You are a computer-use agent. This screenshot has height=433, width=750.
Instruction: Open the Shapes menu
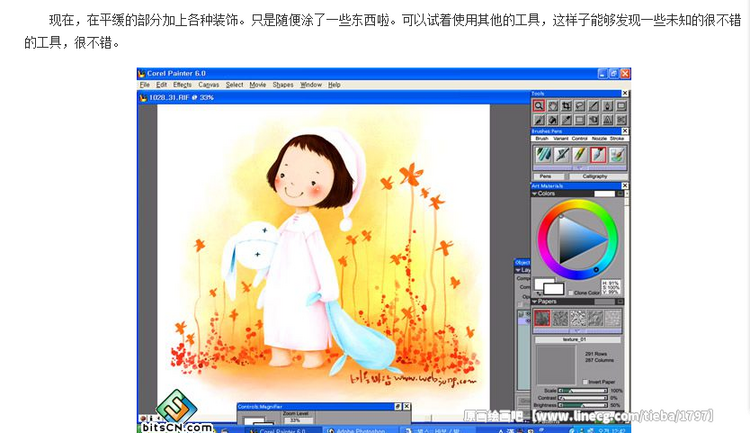coord(283,85)
